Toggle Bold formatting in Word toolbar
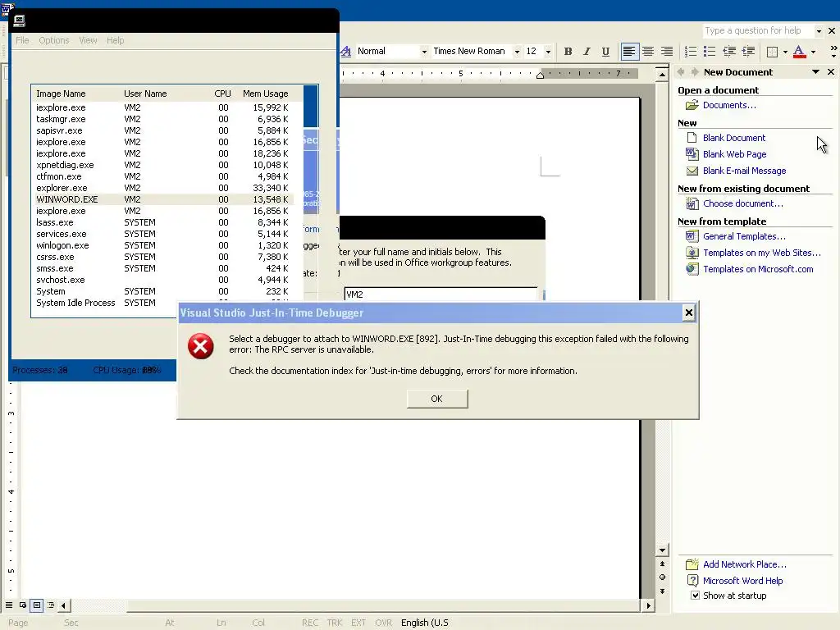 [x=568, y=52]
